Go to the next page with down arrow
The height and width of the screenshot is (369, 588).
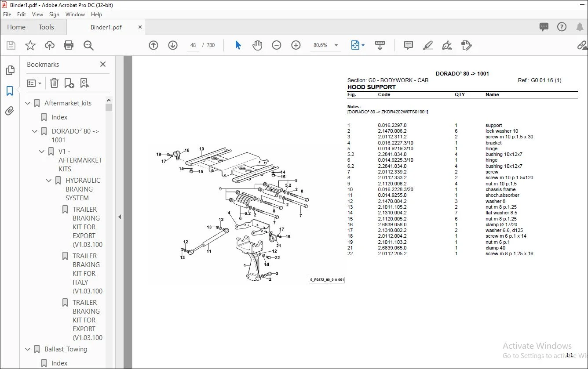173,45
